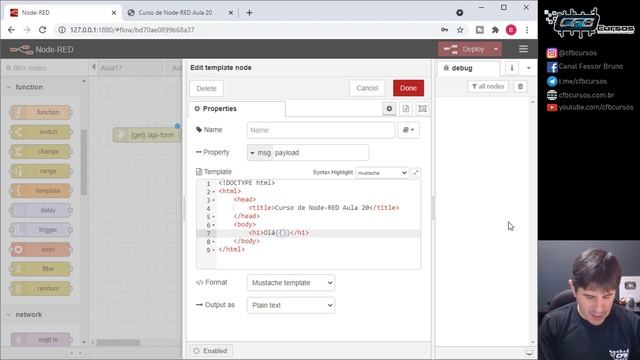The width and height of the screenshot is (640, 360).
Task: Select the mqtt in palette node
Action: (x=41, y=340)
